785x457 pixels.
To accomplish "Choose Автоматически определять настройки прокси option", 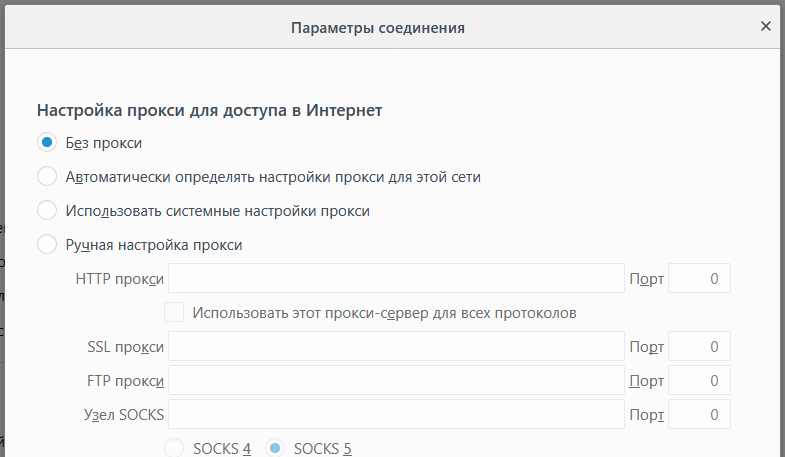I will point(47,176).
